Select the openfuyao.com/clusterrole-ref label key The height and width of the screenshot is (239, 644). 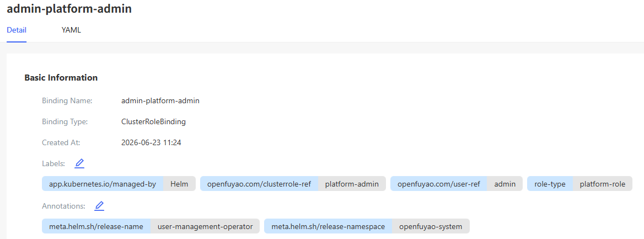(x=259, y=184)
